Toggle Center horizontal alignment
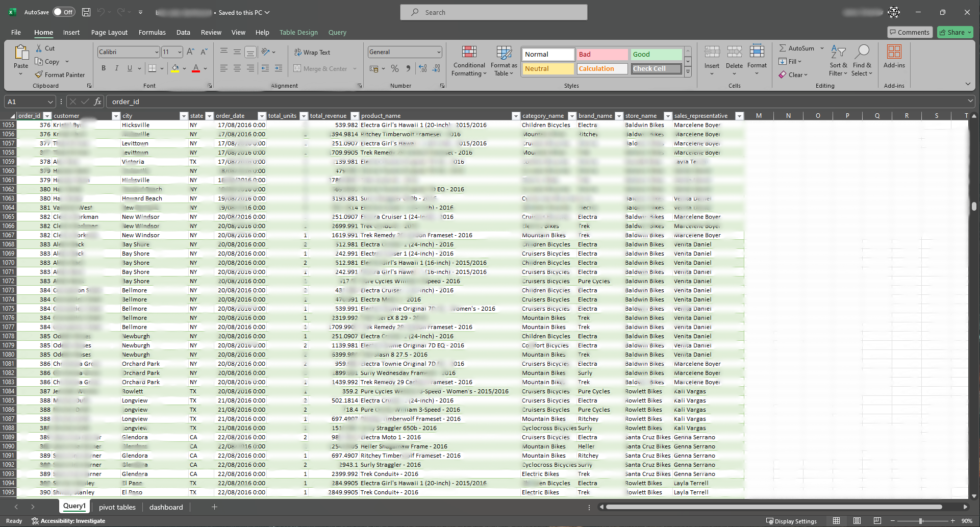Screen dimensions: 980x527 click(x=237, y=68)
